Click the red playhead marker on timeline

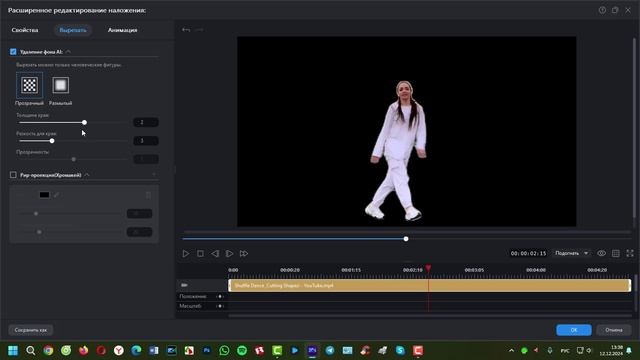tap(428, 268)
